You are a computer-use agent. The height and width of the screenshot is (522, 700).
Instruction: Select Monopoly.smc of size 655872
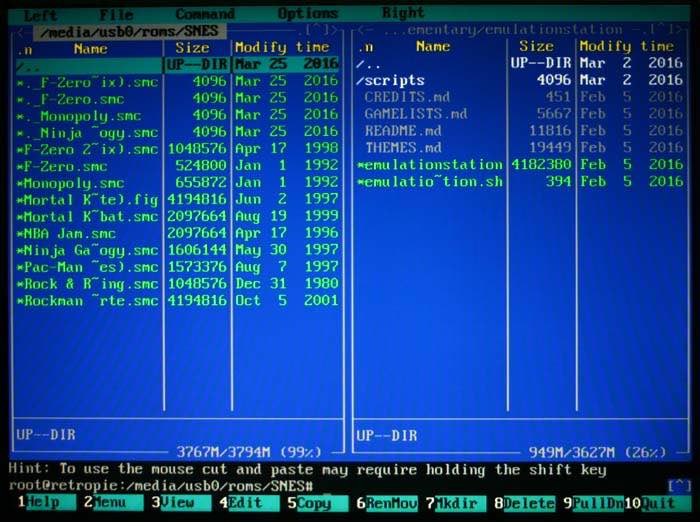177,183
